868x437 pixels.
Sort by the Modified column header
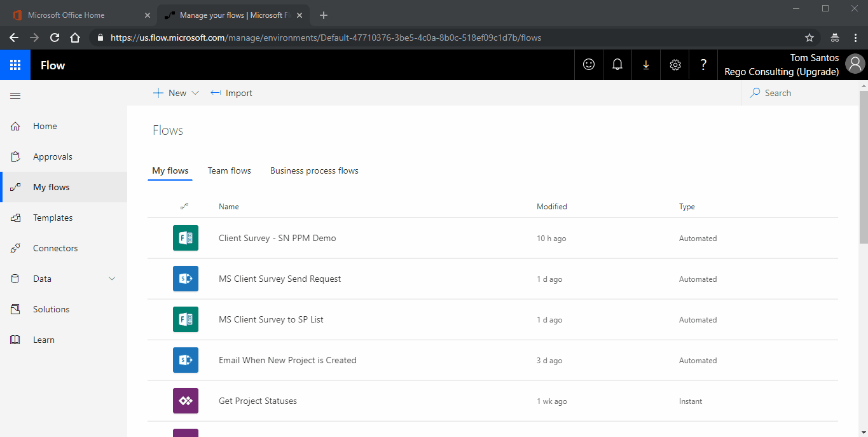tap(552, 207)
